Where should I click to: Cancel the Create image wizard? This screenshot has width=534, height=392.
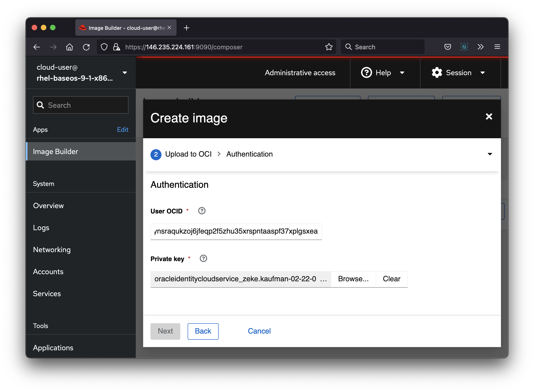[x=259, y=331]
